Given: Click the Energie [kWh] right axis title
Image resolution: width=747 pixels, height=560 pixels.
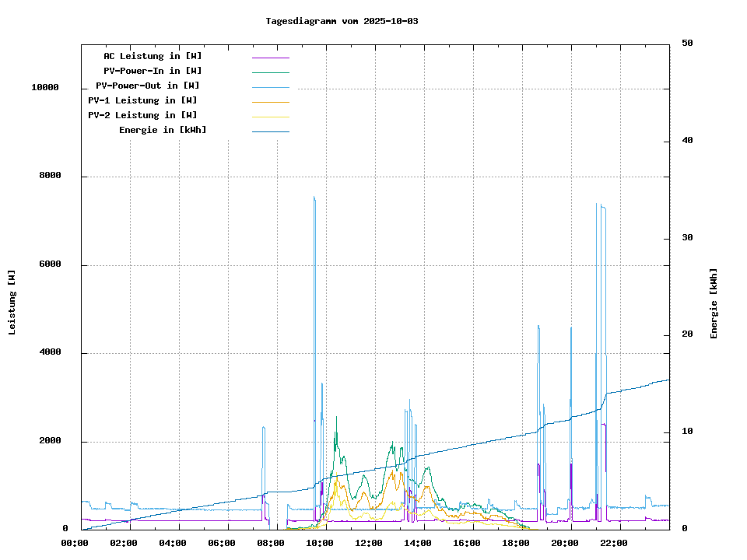Looking at the screenshot, I should pyautogui.click(x=714, y=303).
